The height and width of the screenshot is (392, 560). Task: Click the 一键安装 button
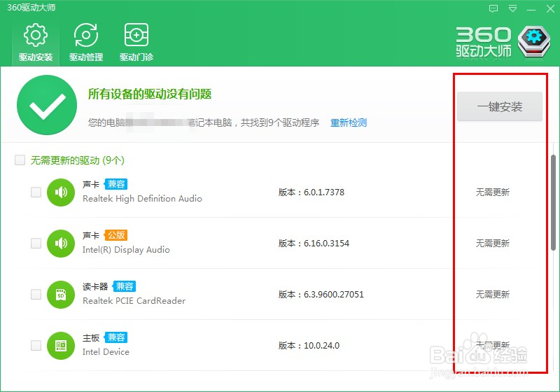tap(500, 106)
